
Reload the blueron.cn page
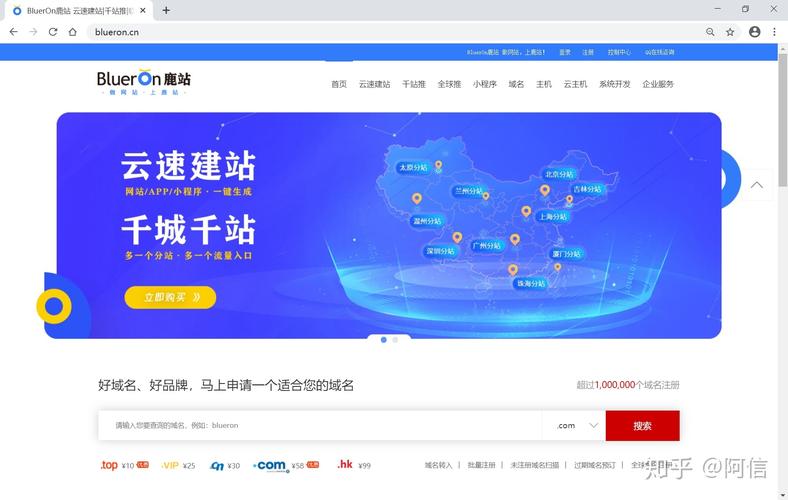[x=53, y=32]
